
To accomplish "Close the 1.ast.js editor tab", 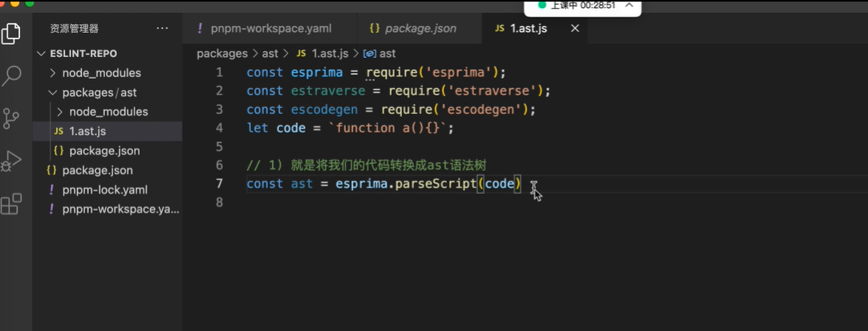I will click(574, 28).
